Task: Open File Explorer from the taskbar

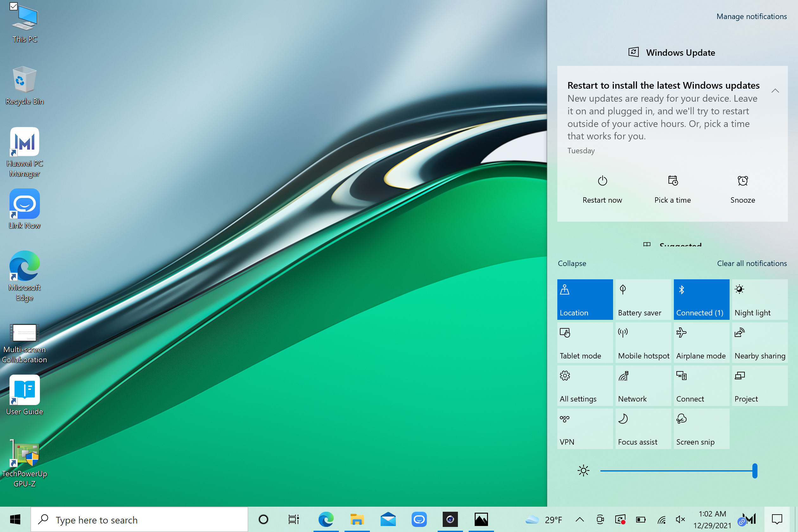Action: click(357, 519)
